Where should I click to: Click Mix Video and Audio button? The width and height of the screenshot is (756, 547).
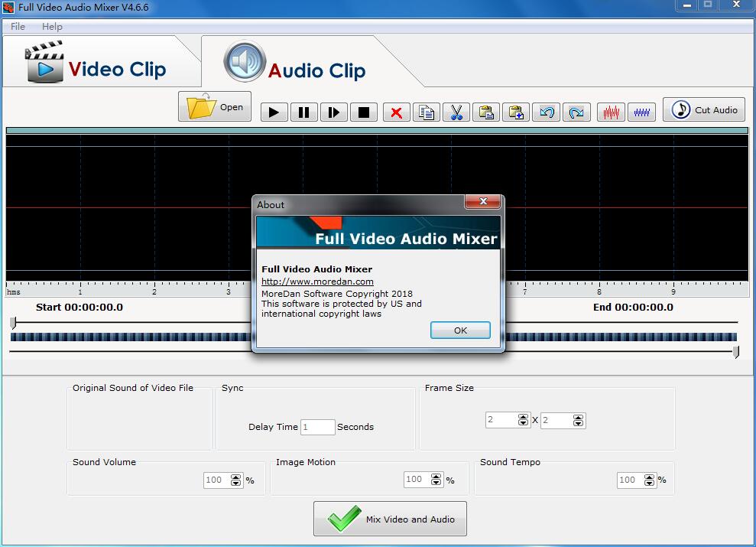[390, 519]
